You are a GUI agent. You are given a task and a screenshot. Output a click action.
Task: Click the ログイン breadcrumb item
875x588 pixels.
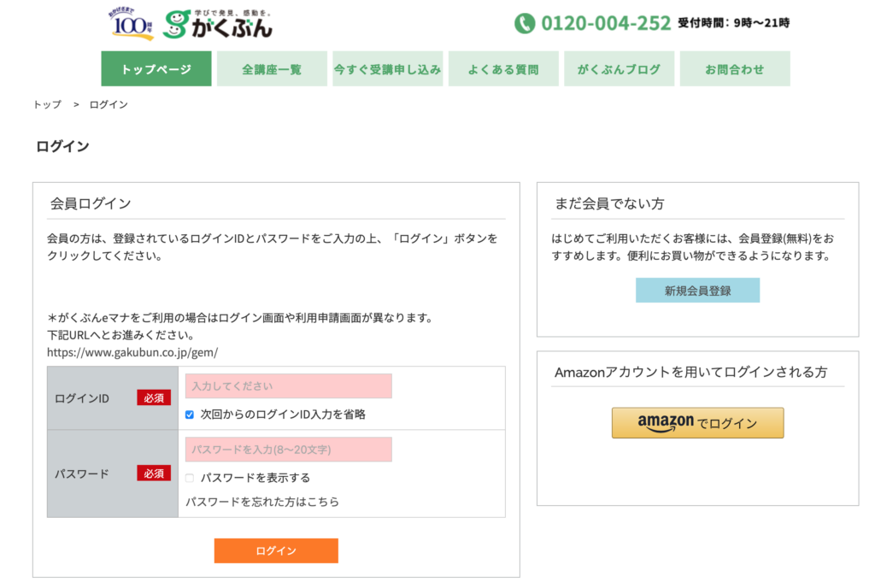[109, 104]
